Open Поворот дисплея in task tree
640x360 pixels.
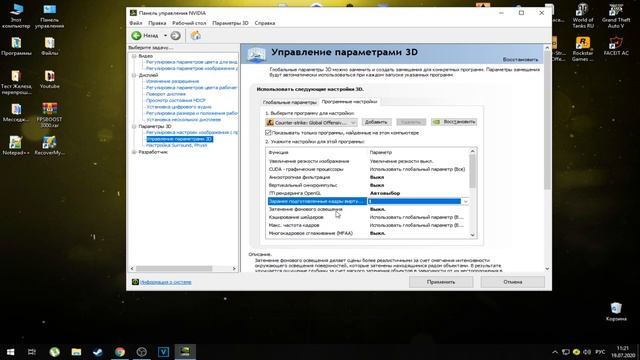pyautogui.click(x=166, y=94)
